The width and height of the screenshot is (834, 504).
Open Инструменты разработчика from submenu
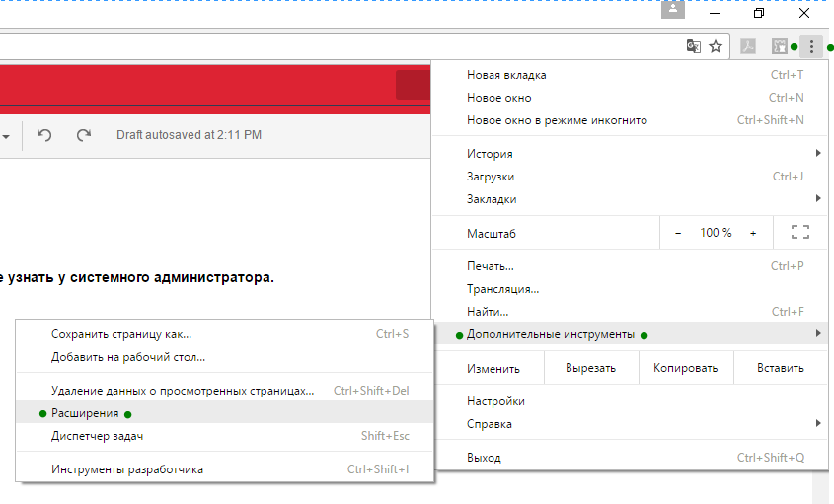coord(224,469)
